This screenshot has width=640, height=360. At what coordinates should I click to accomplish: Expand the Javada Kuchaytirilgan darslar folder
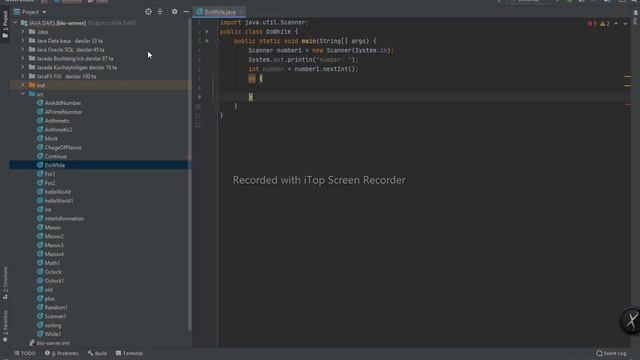[x=23, y=67]
